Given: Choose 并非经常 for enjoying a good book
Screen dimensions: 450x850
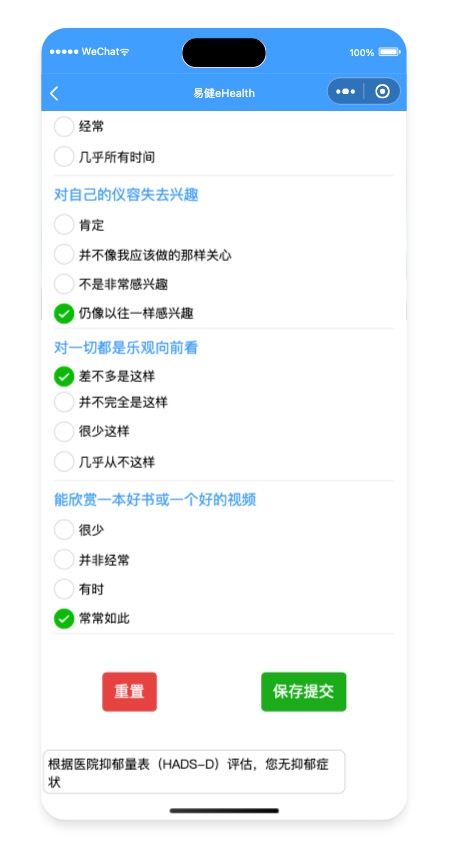Looking at the screenshot, I should 92,559.
